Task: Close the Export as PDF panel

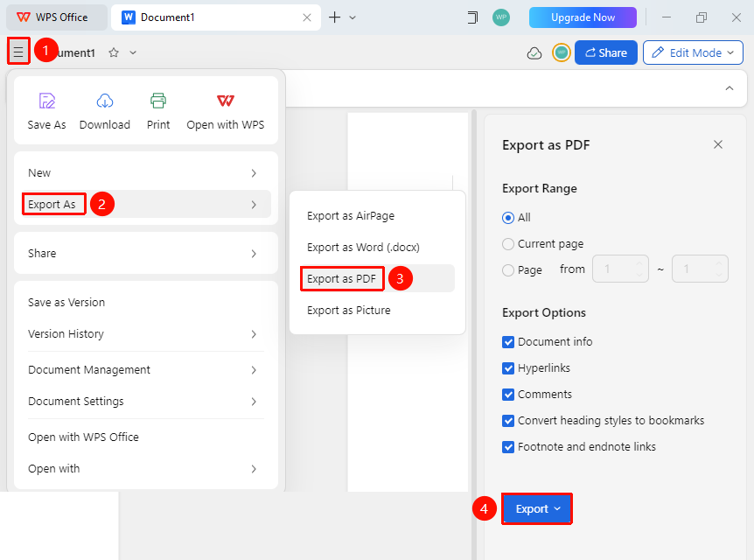Action: click(x=718, y=144)
